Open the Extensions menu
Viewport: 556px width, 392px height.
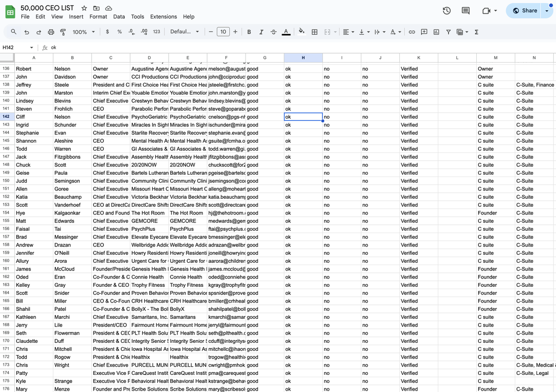163,16
